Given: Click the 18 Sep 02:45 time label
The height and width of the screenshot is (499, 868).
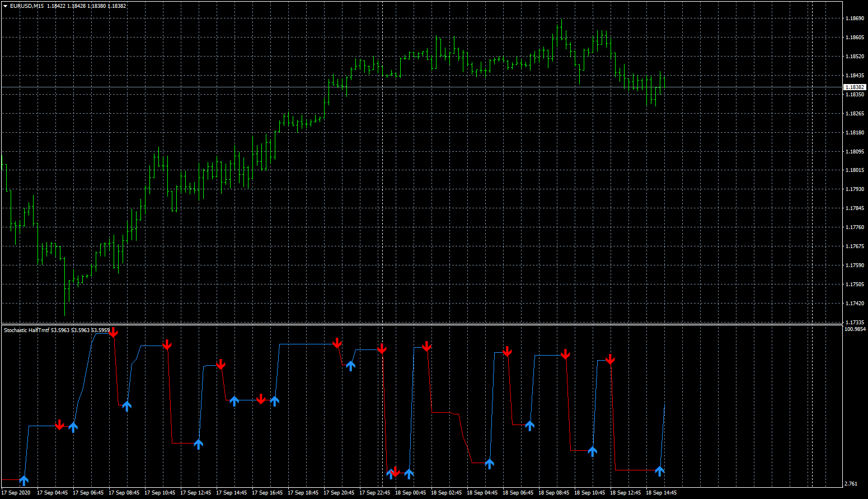Looking at the screenshot, I should tap(446, 493).
